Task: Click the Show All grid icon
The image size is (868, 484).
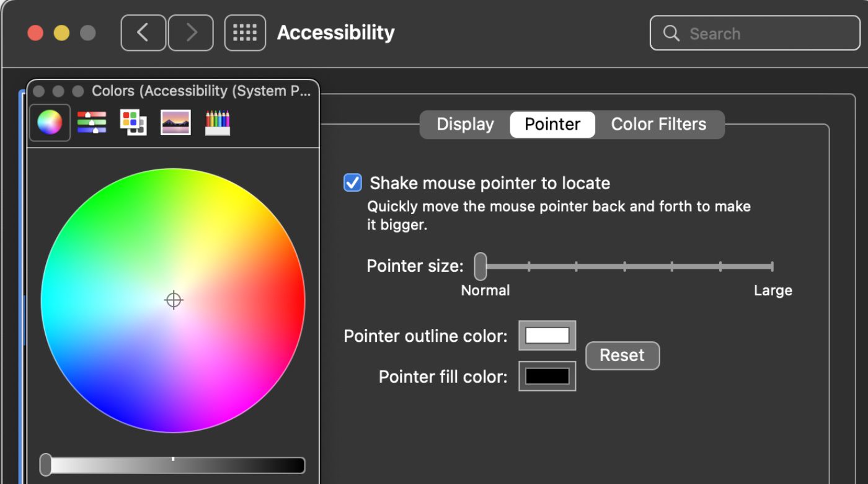Action: point(245,33)
